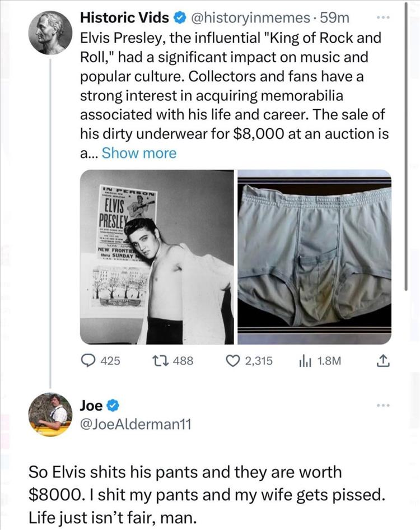Click the Joe display name

point(91,405)
